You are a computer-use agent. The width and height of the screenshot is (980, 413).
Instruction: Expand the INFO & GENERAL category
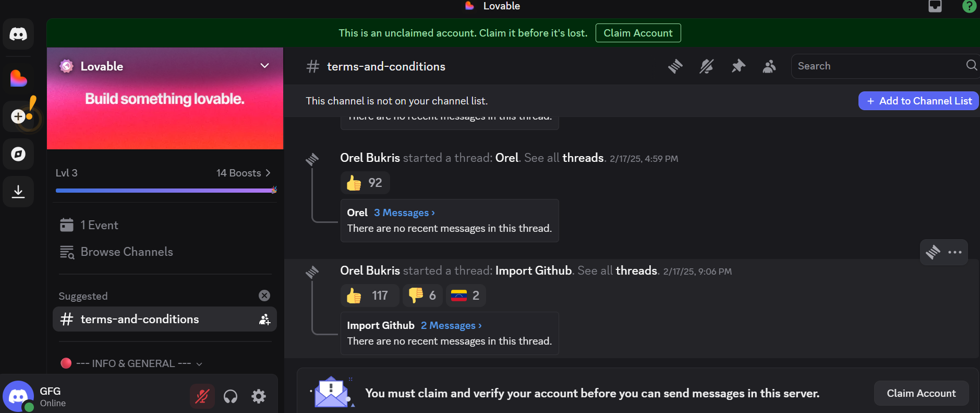pyautogui.click(x=200, y=363)
